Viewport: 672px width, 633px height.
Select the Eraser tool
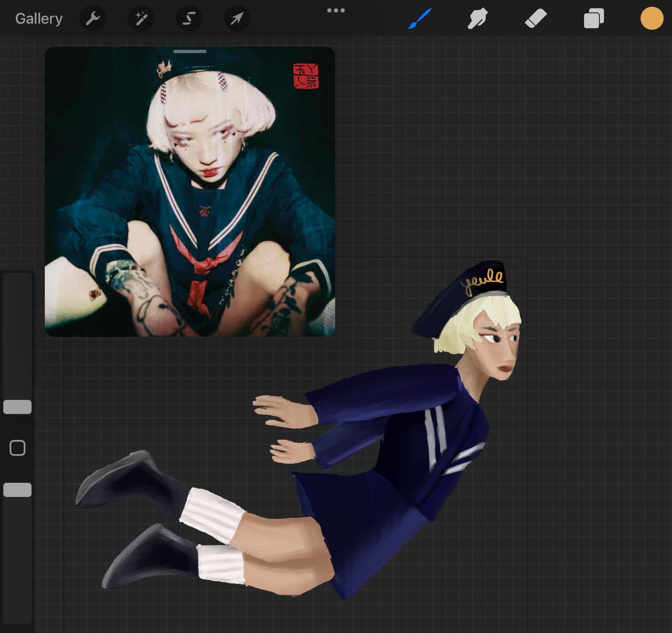point(536,19)
